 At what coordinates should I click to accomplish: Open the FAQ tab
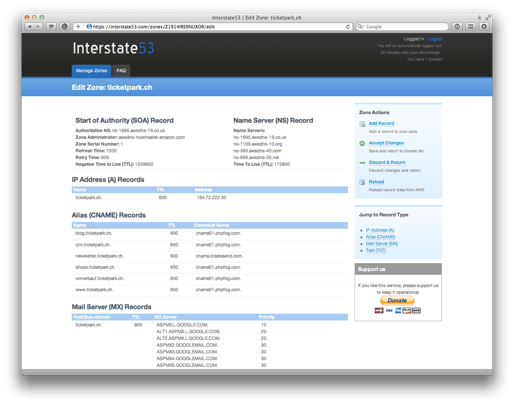[121, 71]
